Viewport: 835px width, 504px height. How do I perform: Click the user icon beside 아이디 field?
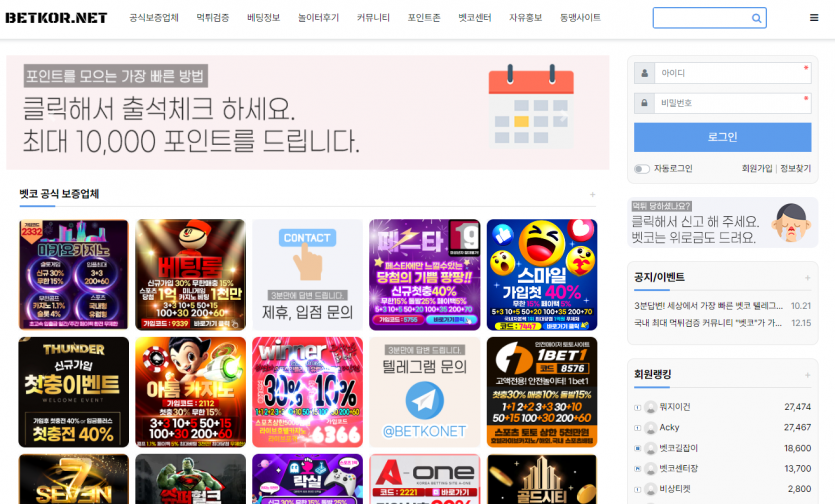tap(644, 73)
